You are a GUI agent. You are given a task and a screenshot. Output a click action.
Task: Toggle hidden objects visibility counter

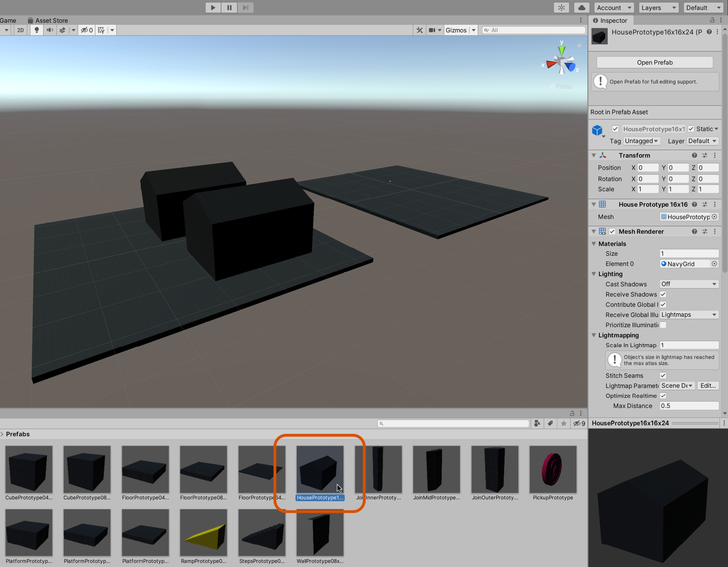click(x=87, y=30)
